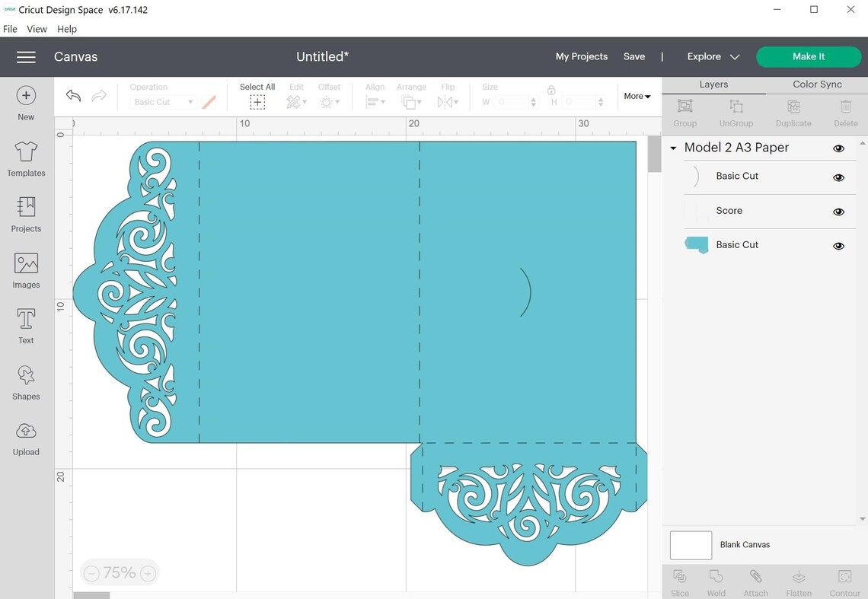The height and width of the screenshot is (599, 868).
Task: Switch to the Color Sync tab
Action: click(816, 84)
